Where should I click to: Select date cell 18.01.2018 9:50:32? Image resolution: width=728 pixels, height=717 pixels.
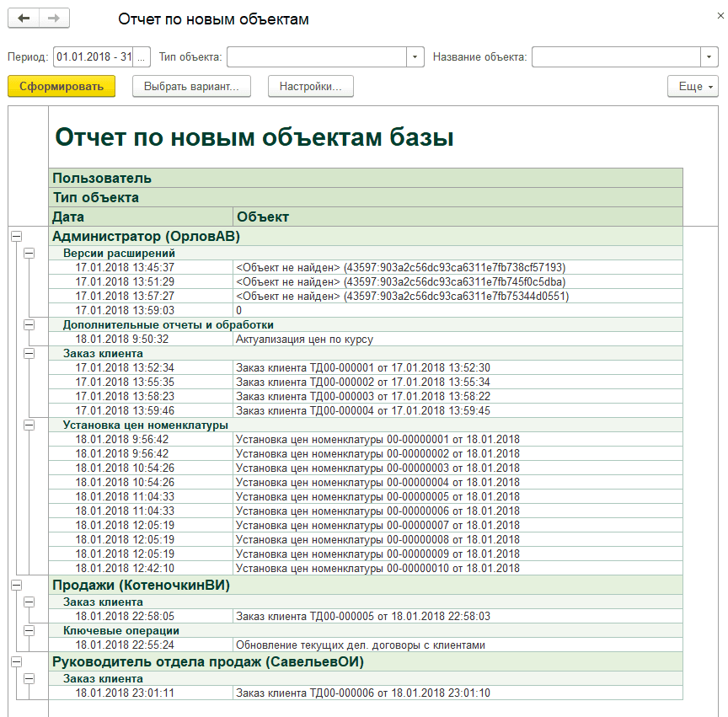coord(141,339)
